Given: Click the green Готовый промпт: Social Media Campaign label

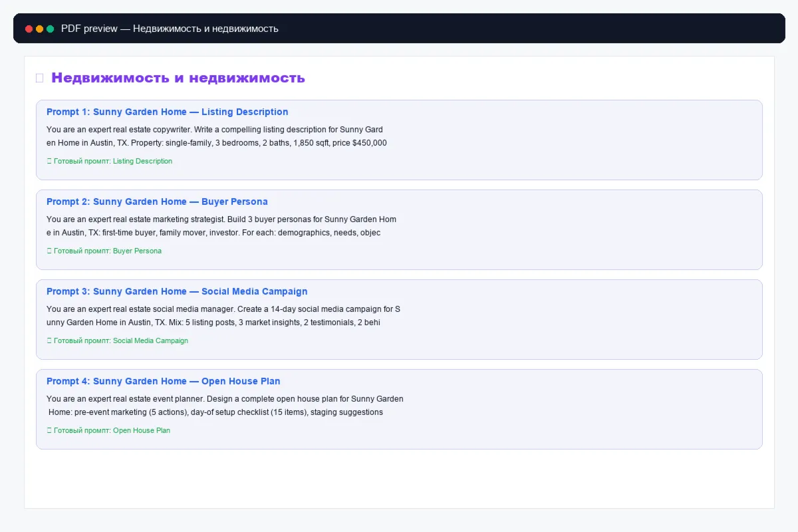Looking at the screenshot, I should (x=121, y=340).
